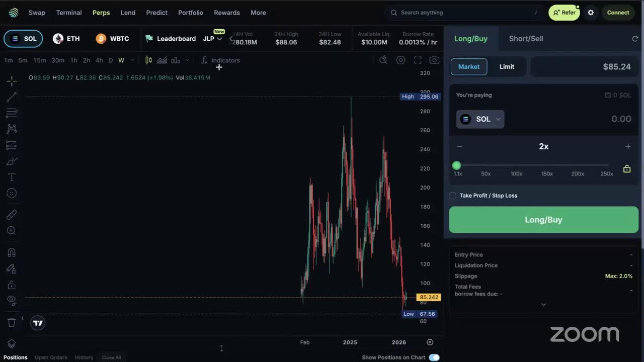Open the Fibonacci retracement tool
This screenshot has width=644, height=362.
tap(12, 113)
